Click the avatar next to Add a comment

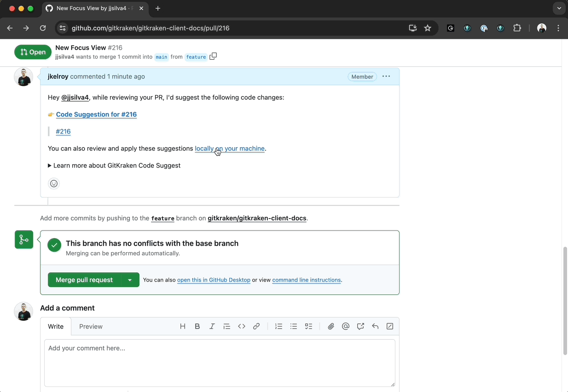pos(23,311)
